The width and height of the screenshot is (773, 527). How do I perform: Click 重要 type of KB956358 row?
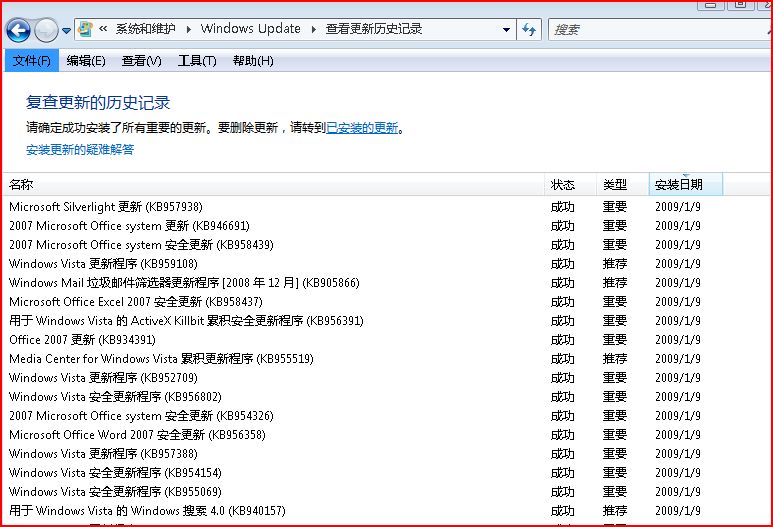(615, 434)
